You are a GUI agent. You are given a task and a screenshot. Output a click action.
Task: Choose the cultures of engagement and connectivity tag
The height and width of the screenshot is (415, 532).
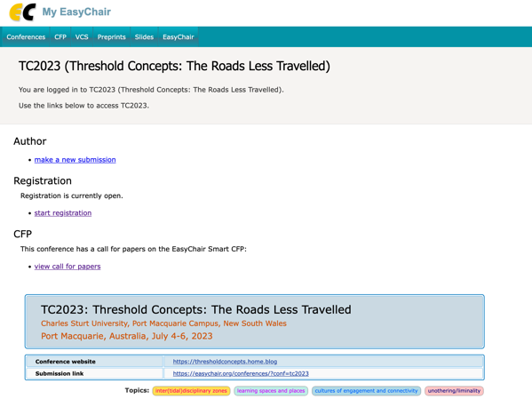click(x=367, y=391)
